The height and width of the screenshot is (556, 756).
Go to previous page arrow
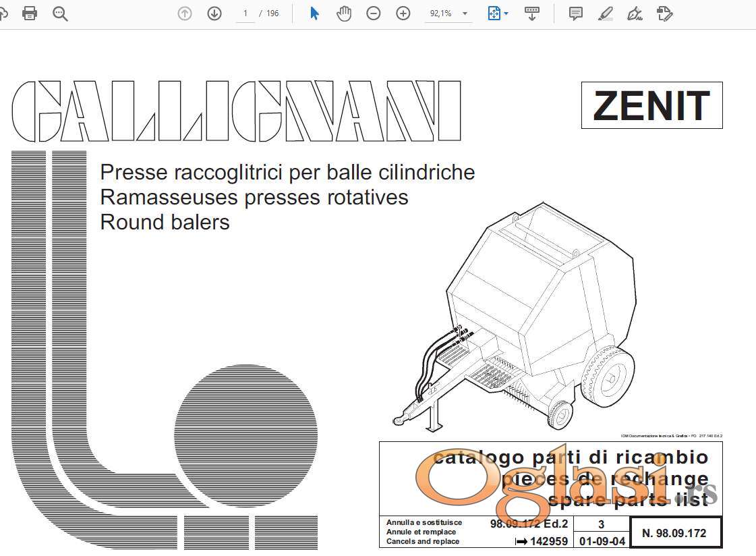pos(185,13)
